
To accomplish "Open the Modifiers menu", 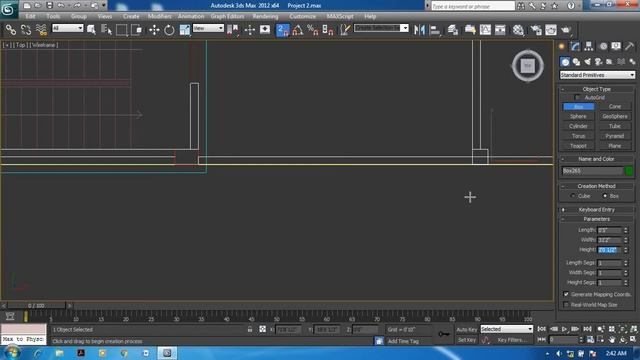I will (160, 16).
